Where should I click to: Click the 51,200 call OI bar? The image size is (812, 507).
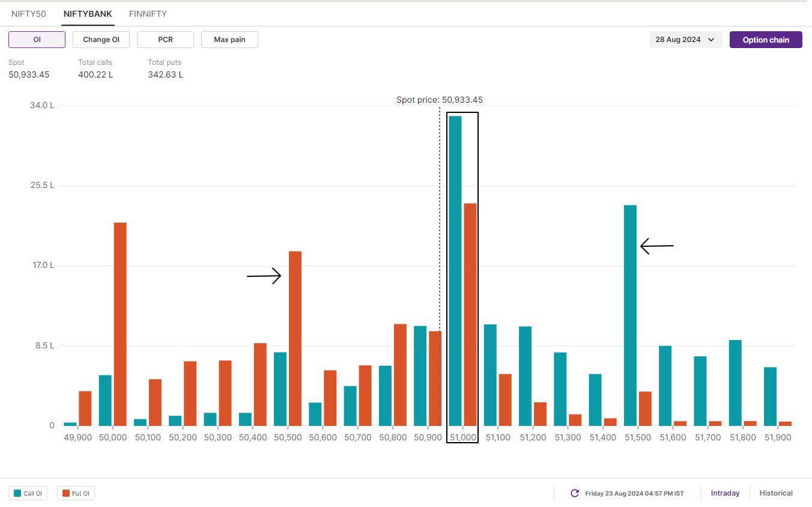point(525,376)
